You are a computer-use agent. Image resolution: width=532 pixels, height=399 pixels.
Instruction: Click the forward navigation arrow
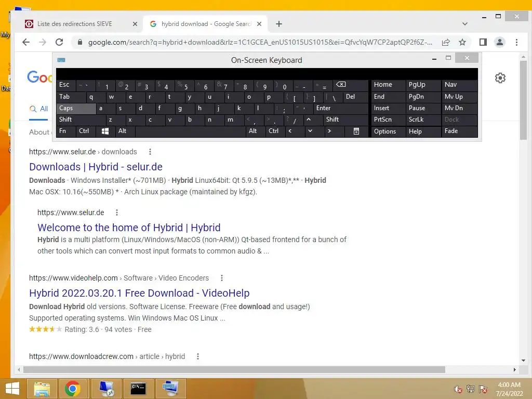[x=43, y=42]
